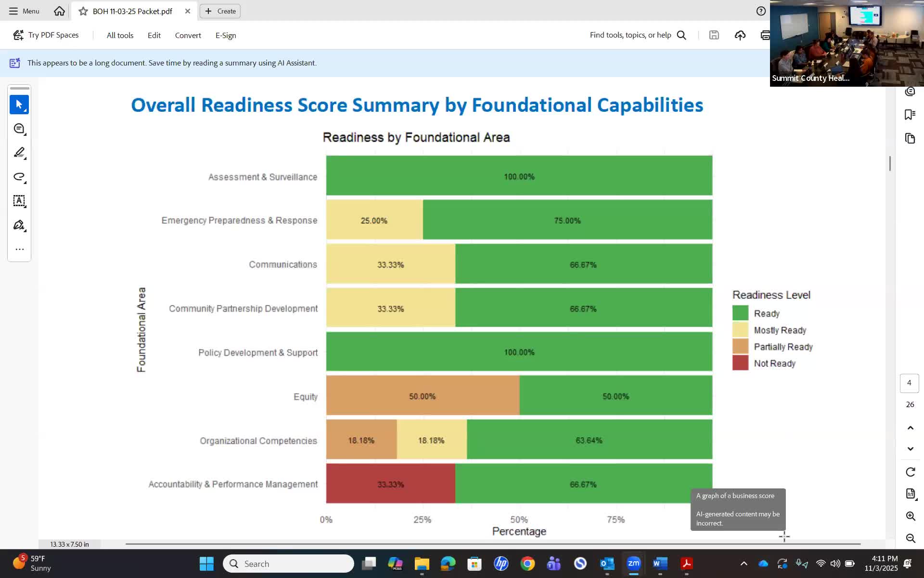Open the E-Sign menu

225,35
